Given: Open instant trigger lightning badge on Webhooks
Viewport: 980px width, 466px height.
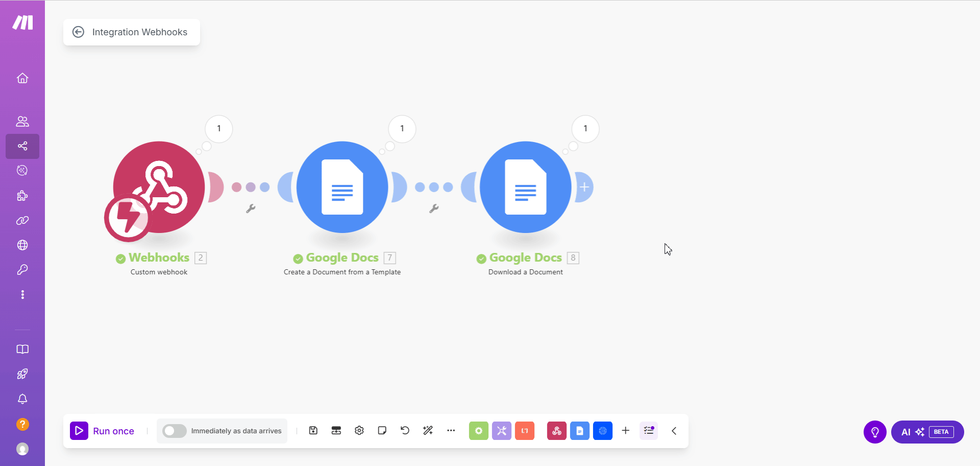Looking at the screenshot, I should (128, 218).
